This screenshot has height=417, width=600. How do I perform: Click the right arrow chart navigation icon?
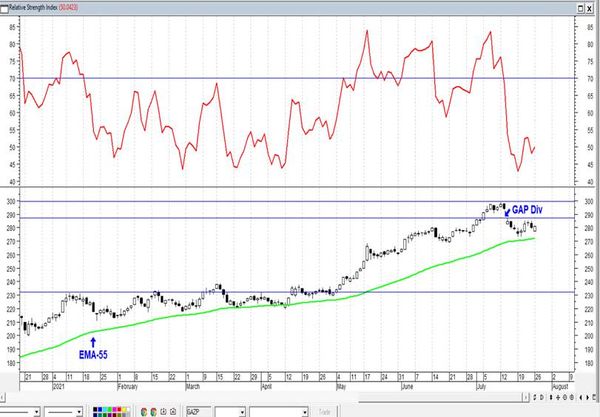[587, 397]
